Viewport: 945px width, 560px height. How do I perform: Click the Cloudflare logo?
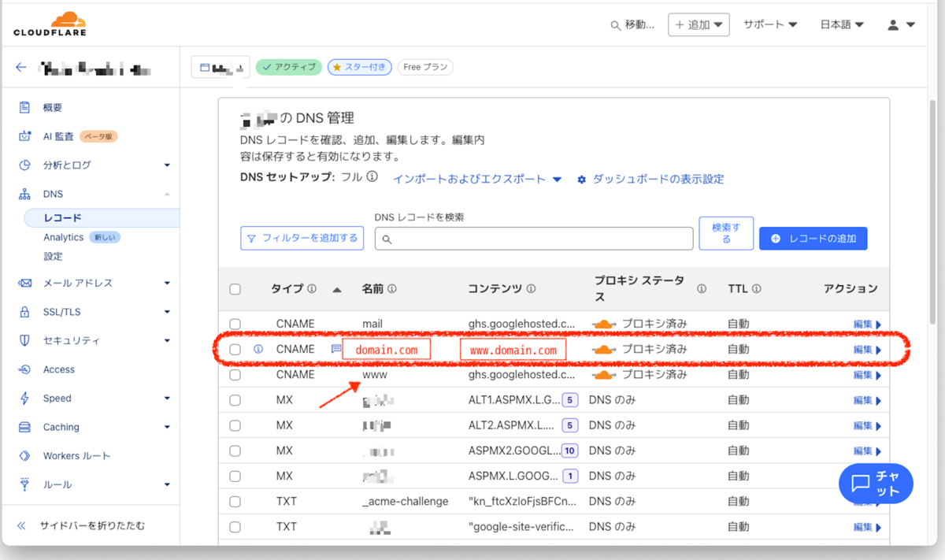pos(49,24)
